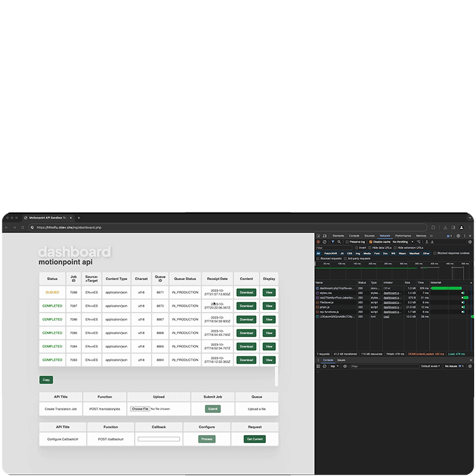This screenshot has width=476, height=476.
Task: Open DevTools main settings gear icon
Action: pos(459,236)
